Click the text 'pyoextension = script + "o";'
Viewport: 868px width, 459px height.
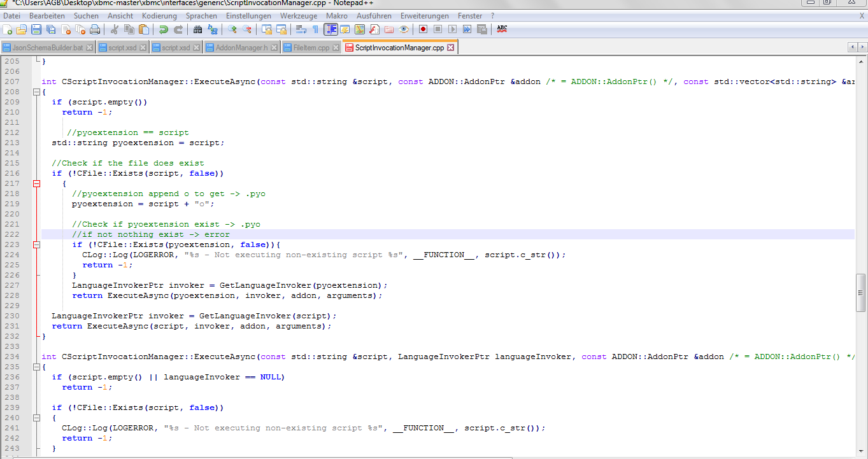coord(143,204)
